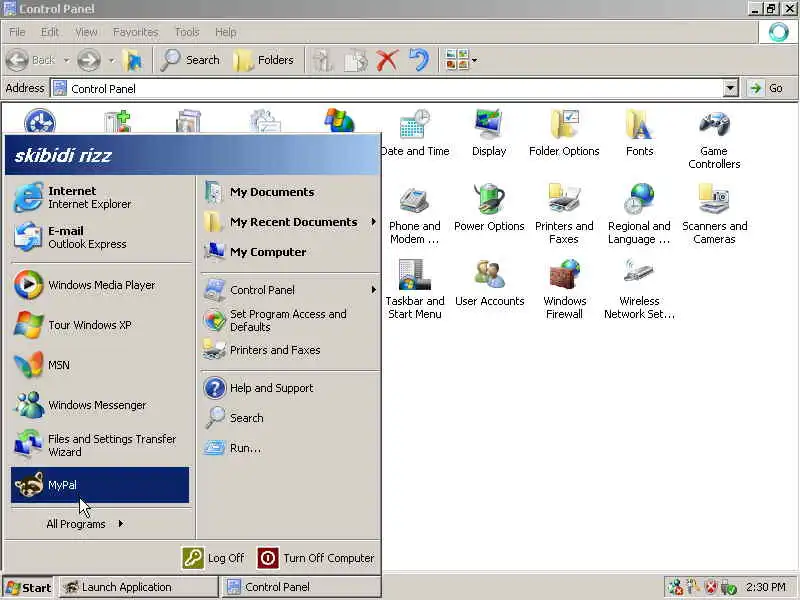The width and height of the screenshot is (800, 600).
Task: Open Phone and Modem options
Action: [x=414, y=214]
